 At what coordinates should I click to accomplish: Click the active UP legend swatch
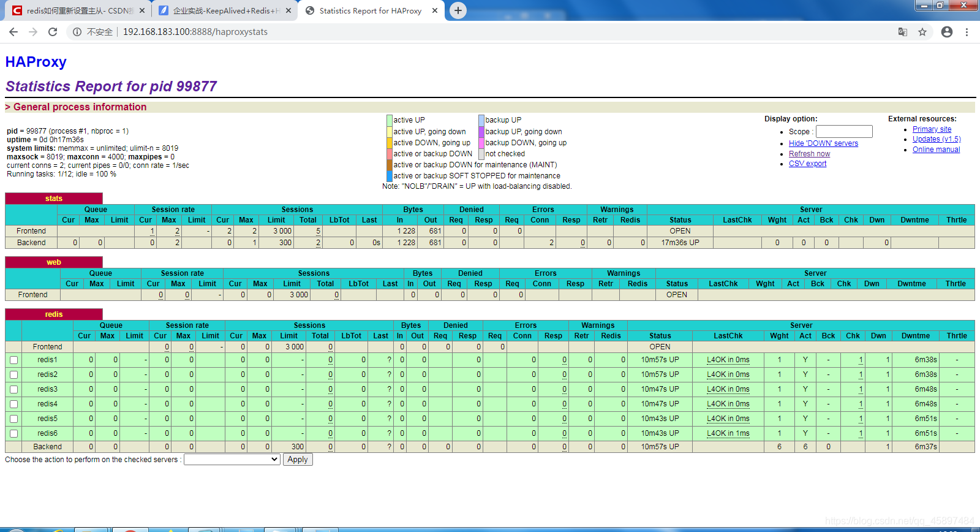390,120
